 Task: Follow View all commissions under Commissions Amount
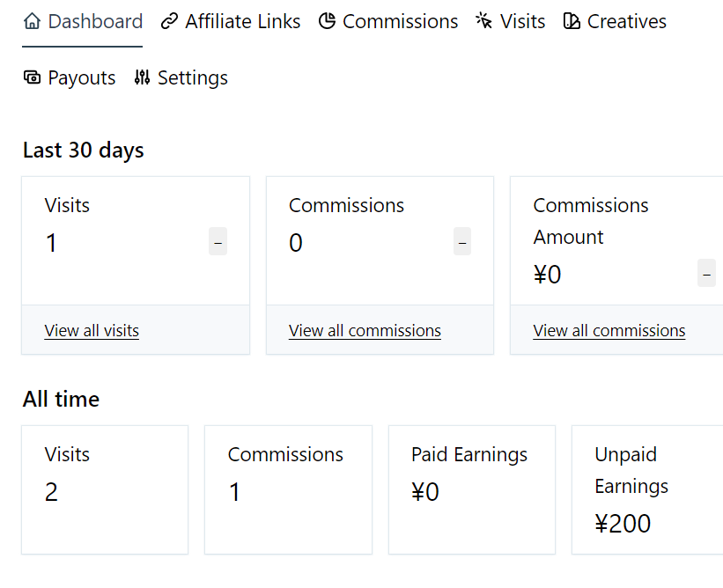coord(609,331)
